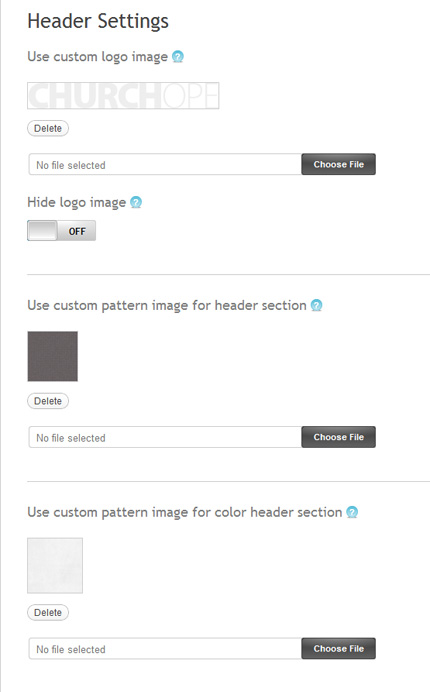This screenshot has height=692, width=430.
Task: Show help for header section pattern image
Action: click(317, 305)
